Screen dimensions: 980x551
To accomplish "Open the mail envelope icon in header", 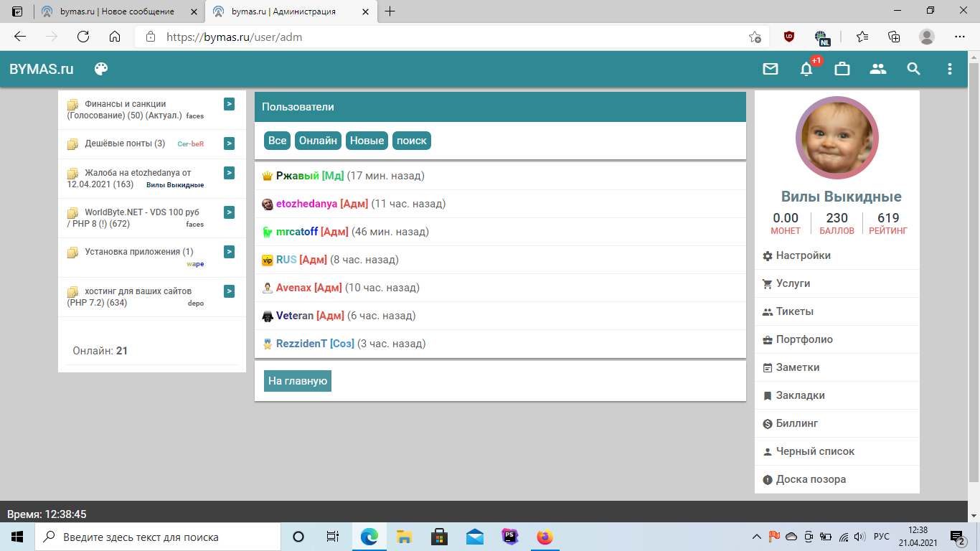I will pos(770,69).
